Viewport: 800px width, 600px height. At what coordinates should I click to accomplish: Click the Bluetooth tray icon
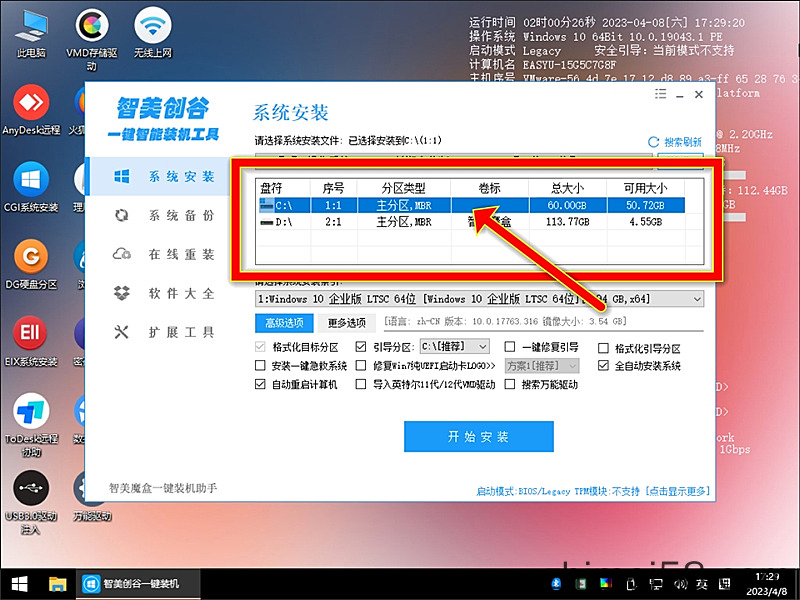[x=556, y=584]
